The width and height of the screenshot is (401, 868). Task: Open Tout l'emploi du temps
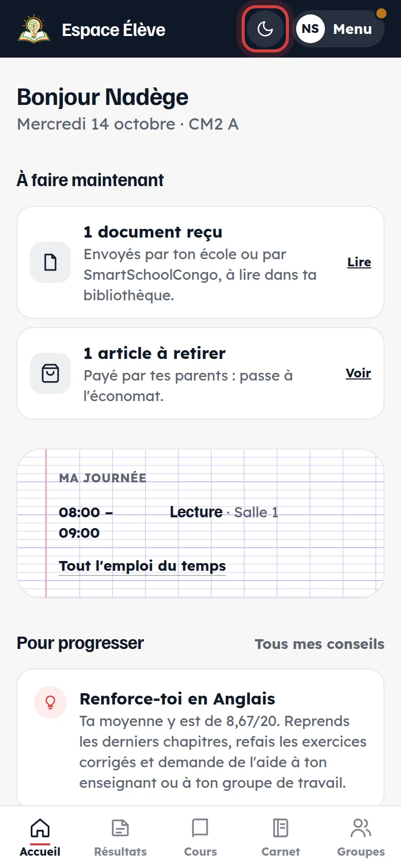coord(142,566)
